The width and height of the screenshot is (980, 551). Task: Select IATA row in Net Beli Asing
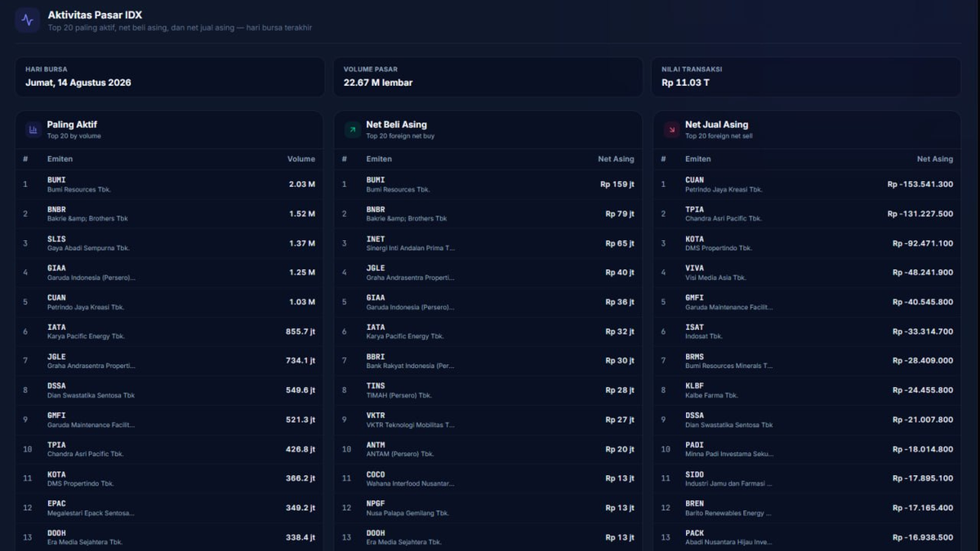click(488, 331)
